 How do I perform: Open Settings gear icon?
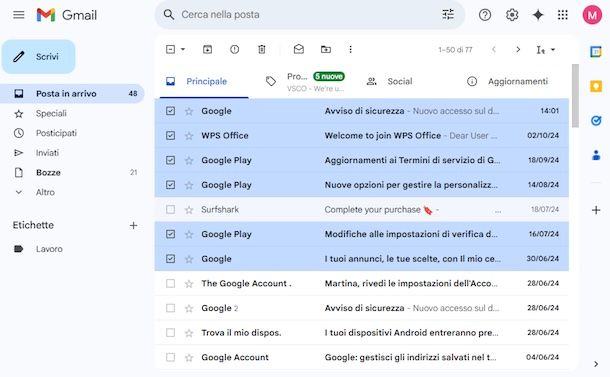click(x=512, y=15)
